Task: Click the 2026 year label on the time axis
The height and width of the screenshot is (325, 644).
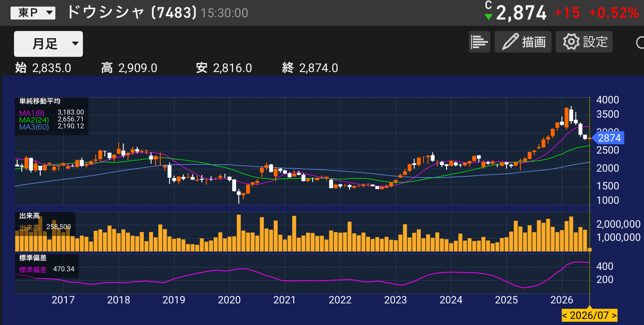Action: coord(562,300)
